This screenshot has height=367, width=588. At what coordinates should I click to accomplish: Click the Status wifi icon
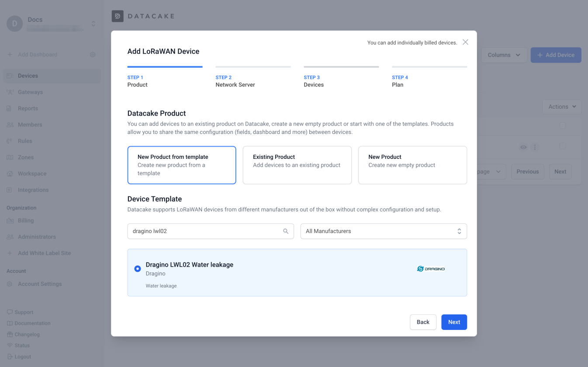[x=10, y=345]
